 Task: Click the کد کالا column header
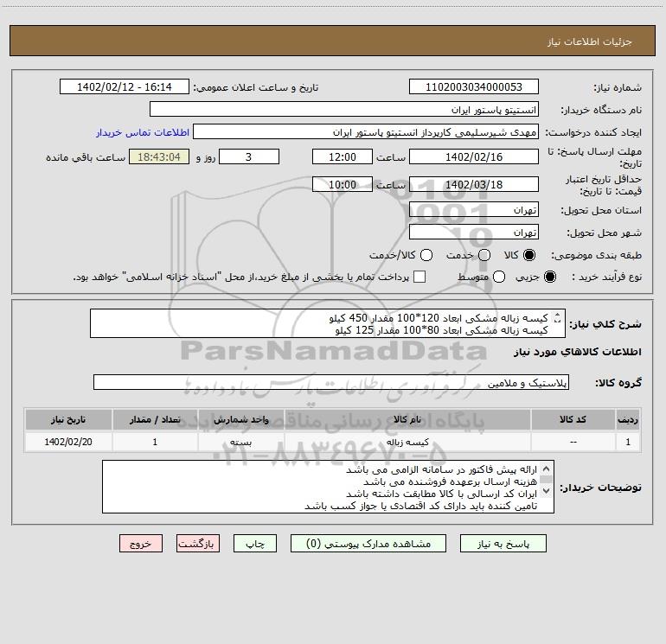tap(573, 419)
